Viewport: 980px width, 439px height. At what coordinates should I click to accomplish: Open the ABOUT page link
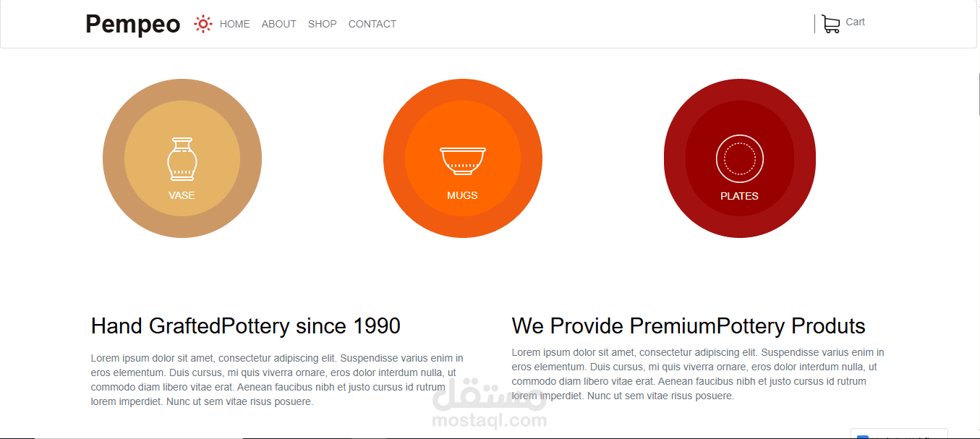click(x=278, y=24)
